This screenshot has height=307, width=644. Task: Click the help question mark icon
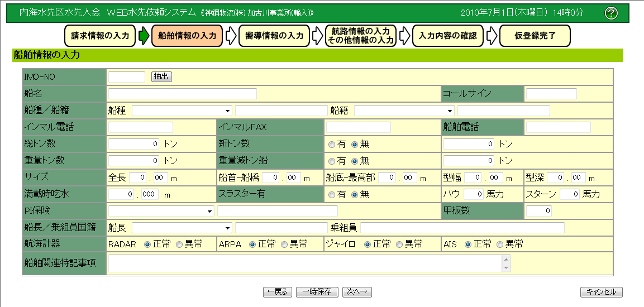pos(611,13)
